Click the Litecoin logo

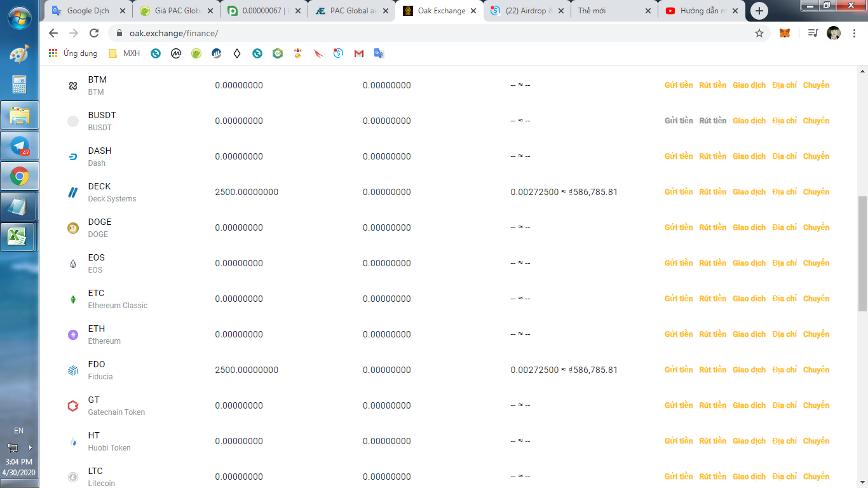point(73,477)
